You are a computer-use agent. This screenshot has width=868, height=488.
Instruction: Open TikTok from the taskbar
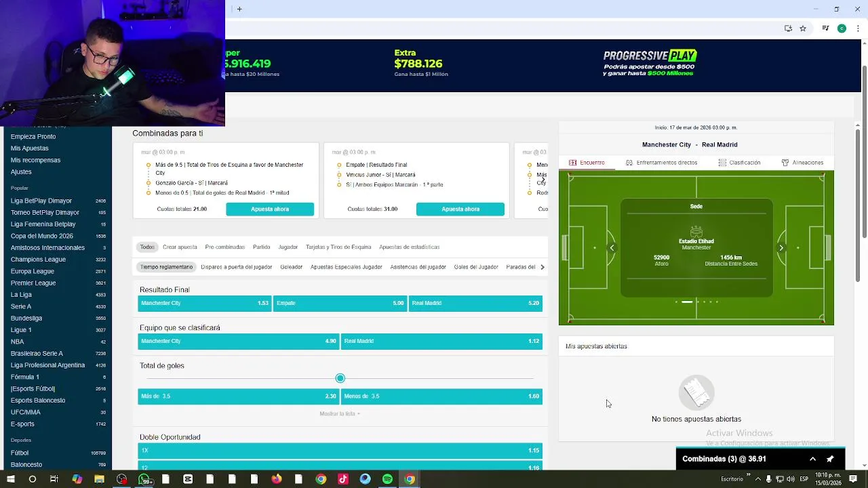coord(342,479)
